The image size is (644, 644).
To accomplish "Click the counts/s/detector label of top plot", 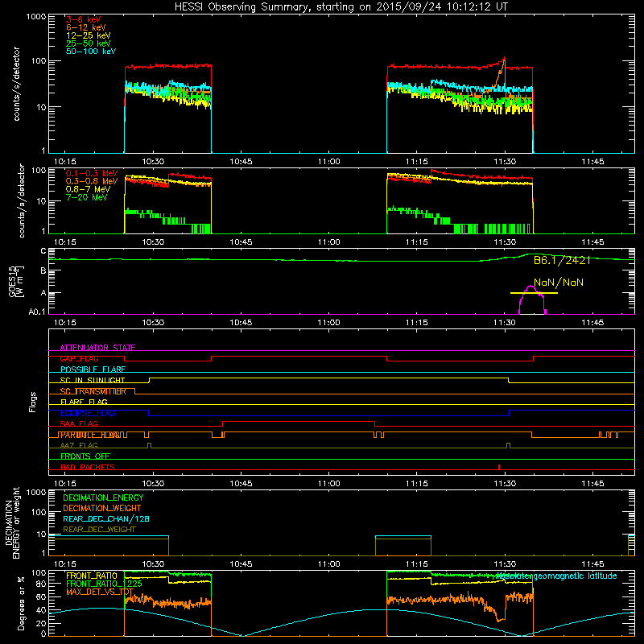I will tap(17, 84).
